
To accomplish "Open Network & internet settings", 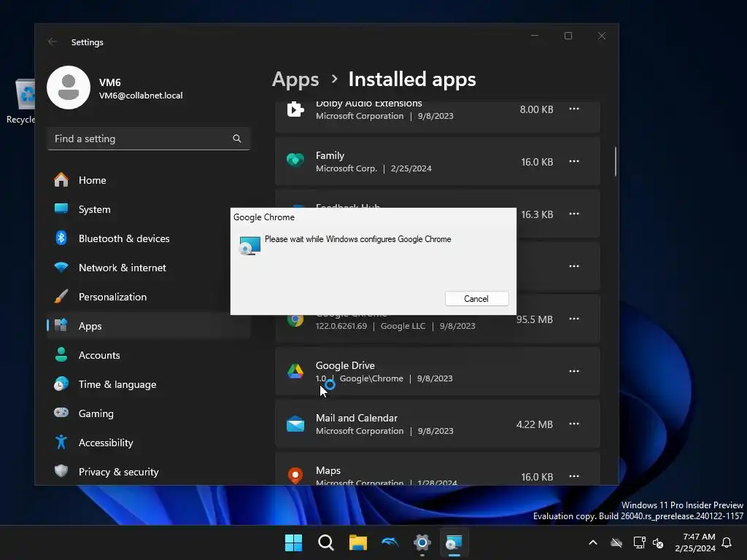I will [149, 268].
